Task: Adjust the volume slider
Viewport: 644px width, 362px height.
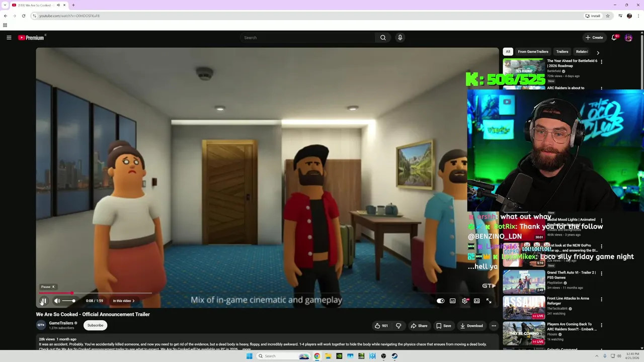Action: click(x=69, y=301)
